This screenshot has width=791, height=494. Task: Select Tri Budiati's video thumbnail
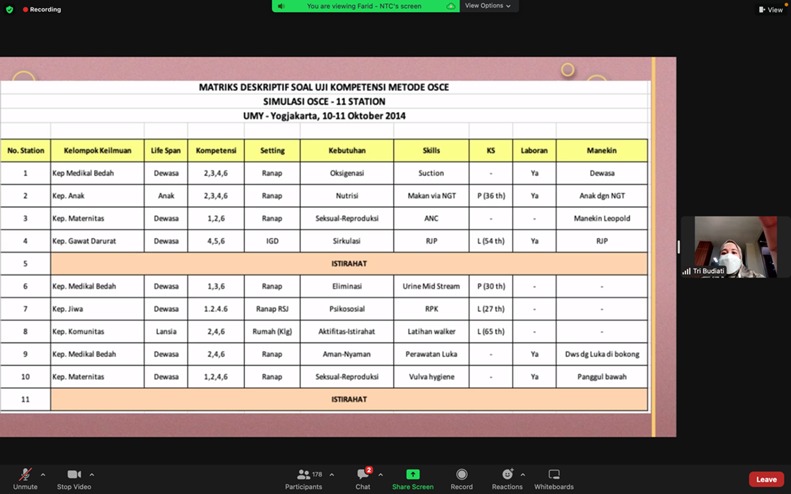pos(728,247)
